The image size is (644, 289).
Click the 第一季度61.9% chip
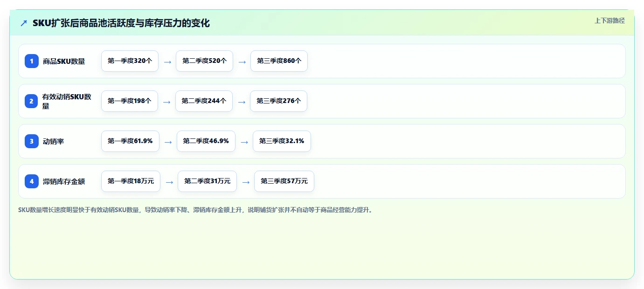[130, 141]
